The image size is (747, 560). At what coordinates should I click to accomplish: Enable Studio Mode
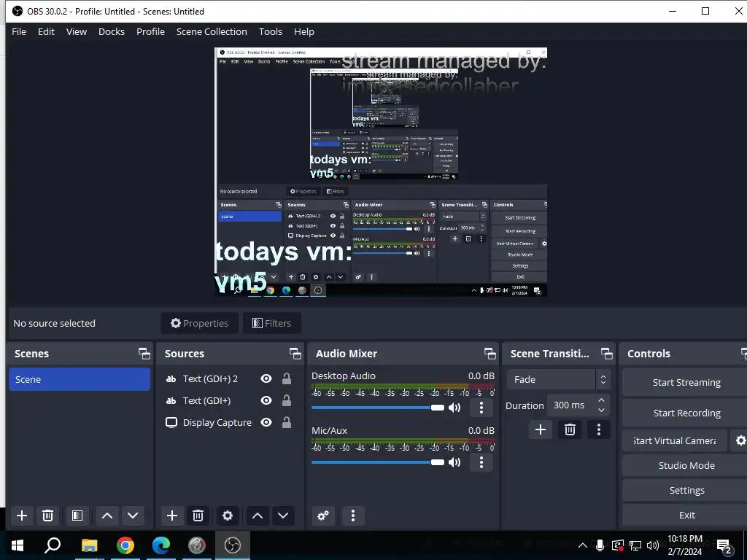[686, 465]
